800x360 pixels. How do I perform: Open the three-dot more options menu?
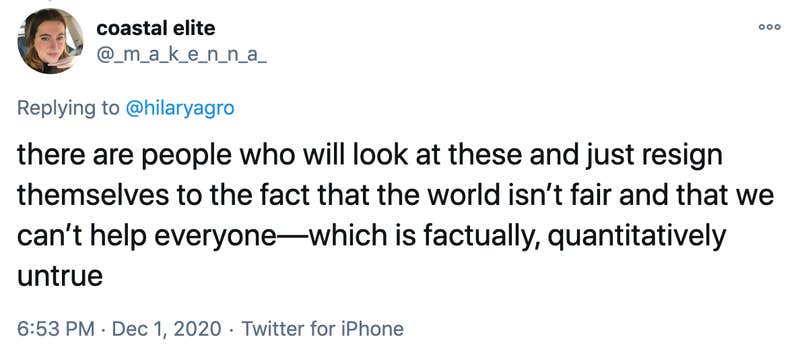pos(769,27)
